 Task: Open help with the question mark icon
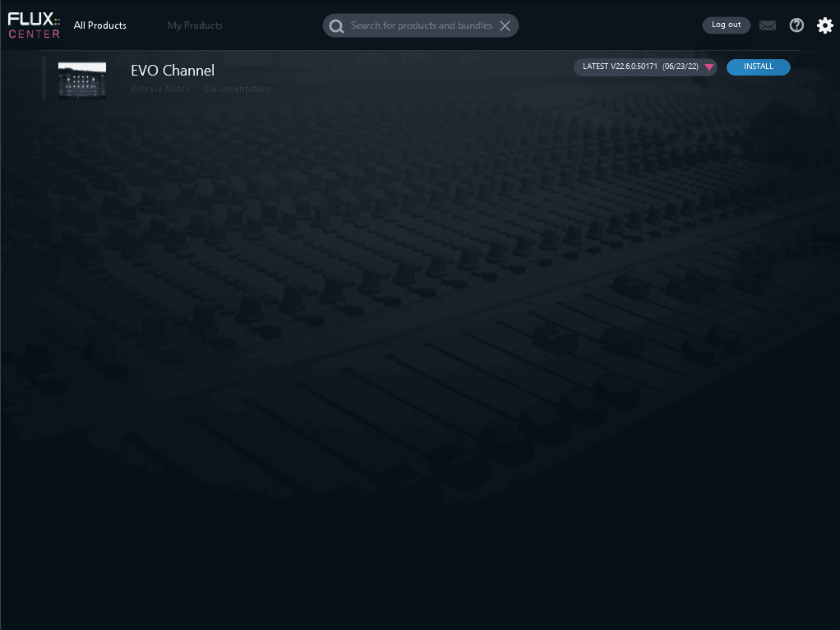coord(796,25)
